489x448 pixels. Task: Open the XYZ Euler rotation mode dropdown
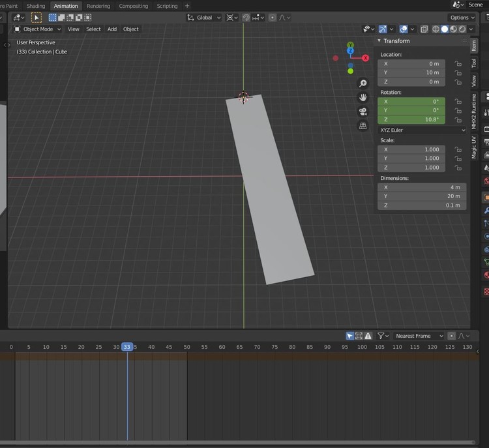[x=422, y=130]
